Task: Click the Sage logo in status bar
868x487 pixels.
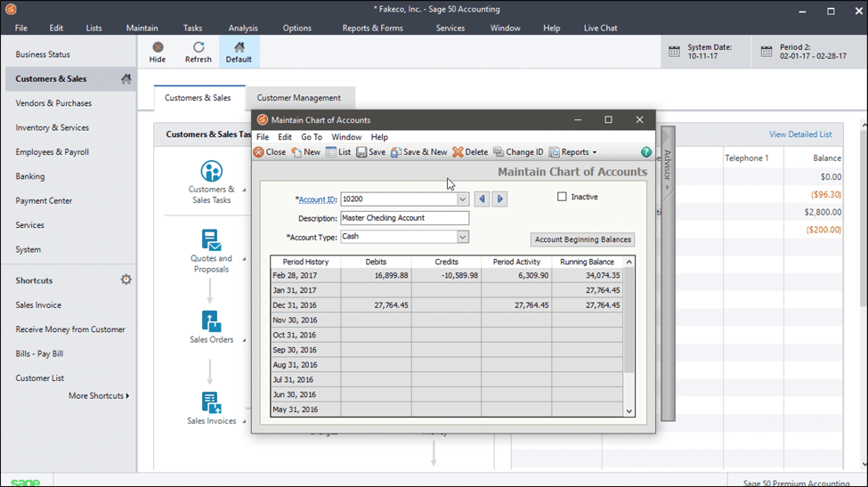Action: pyautogui.click(x=26, y=482)
